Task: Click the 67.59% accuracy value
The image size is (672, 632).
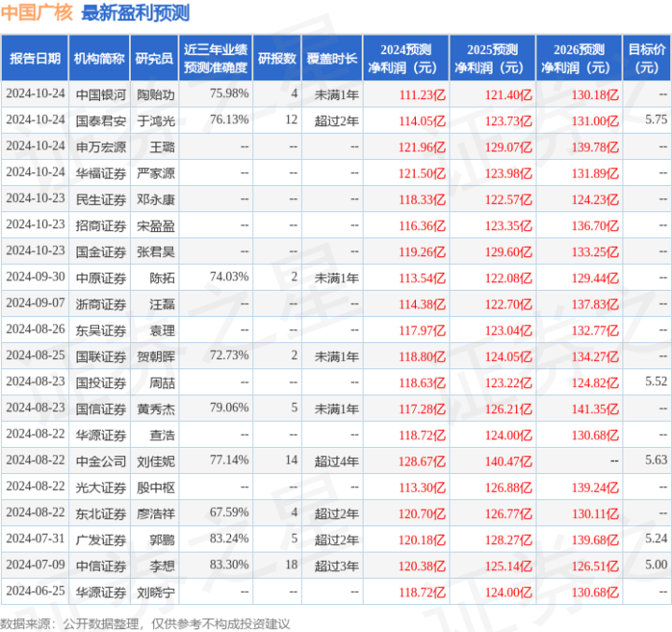Action: (x=229, y=511)
